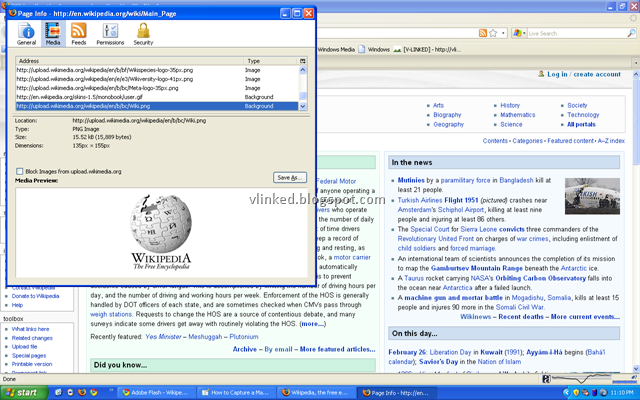
Task: Launch Chrome from quick launch
Action: [94, 392]
